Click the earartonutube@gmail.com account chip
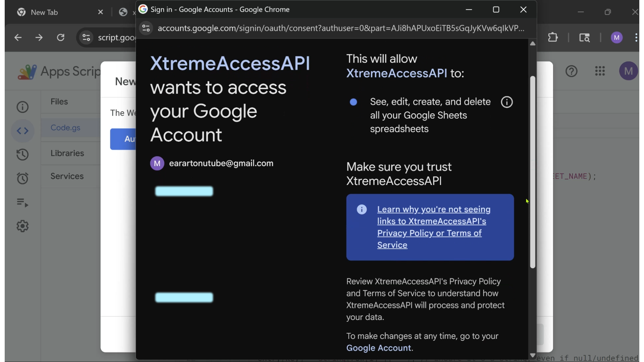This screenshot has width=644, height=362. click(212, 163)
